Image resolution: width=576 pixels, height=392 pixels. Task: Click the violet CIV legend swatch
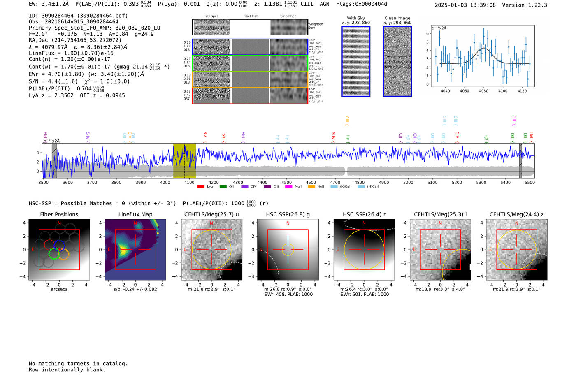click(245, 186)
